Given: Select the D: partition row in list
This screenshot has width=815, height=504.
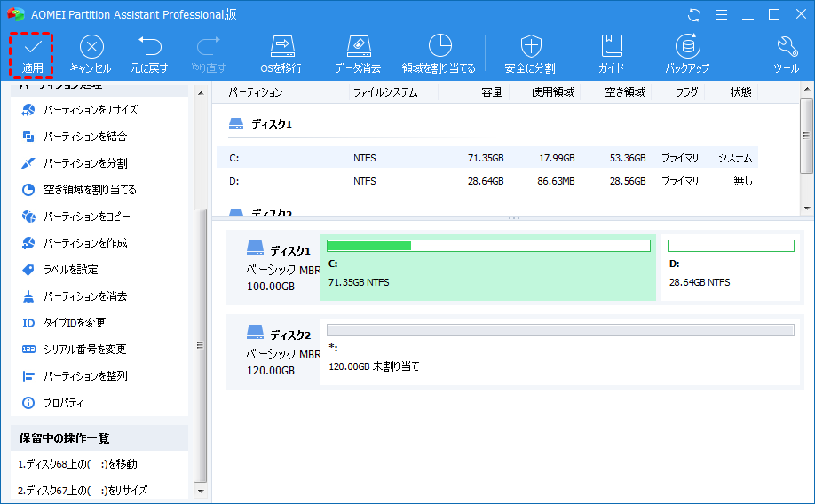Looking at the screenshot, I should [487, 181].
